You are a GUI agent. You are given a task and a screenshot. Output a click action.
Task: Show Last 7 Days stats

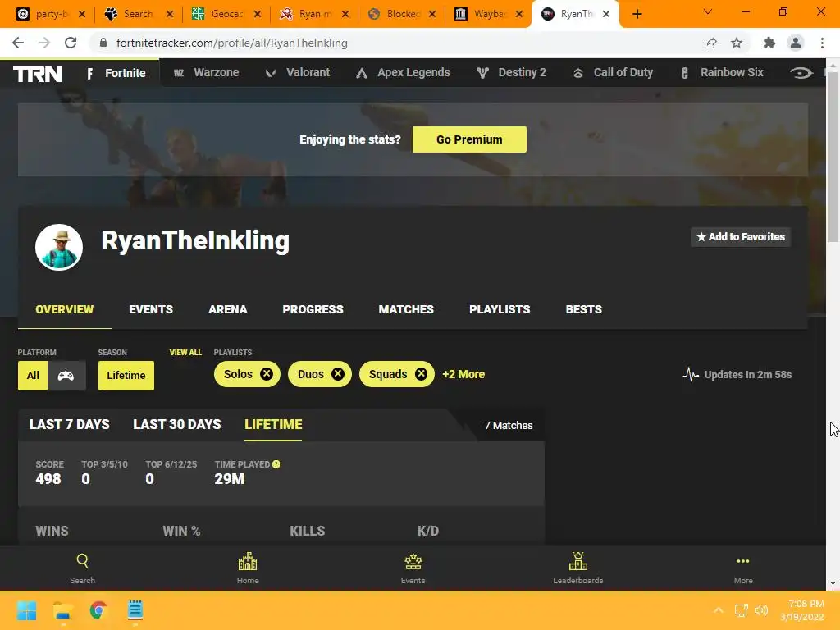[x=69, y=424]
